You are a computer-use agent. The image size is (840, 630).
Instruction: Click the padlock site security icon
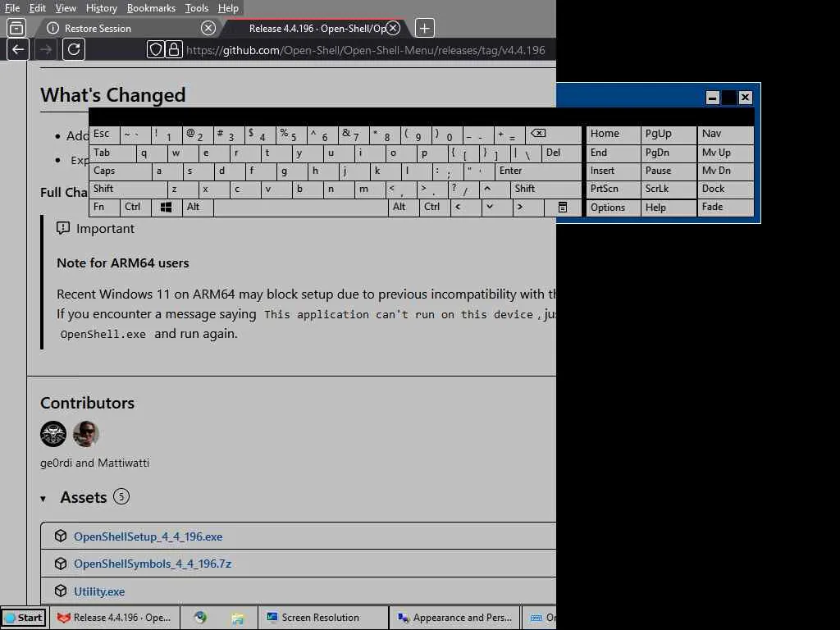(x=174, y=50)
